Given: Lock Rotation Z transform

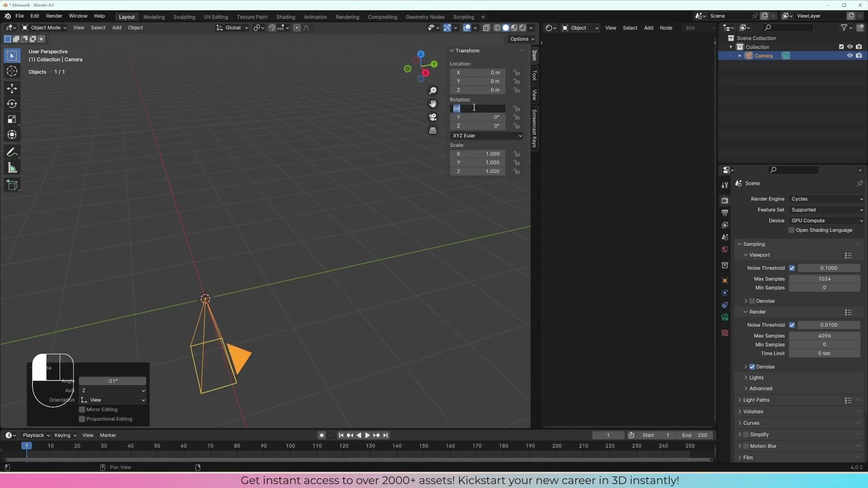Looking at the screenshot, I should click(x=516, y=126).
